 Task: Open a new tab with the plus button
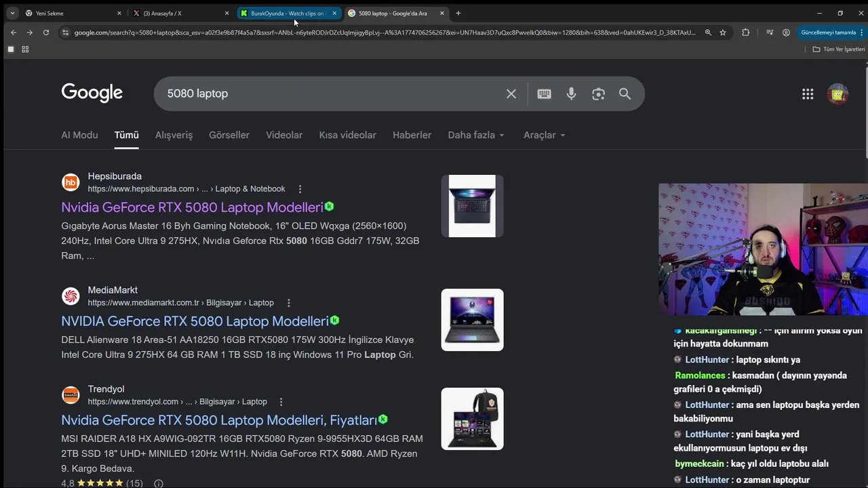[458, 13]
